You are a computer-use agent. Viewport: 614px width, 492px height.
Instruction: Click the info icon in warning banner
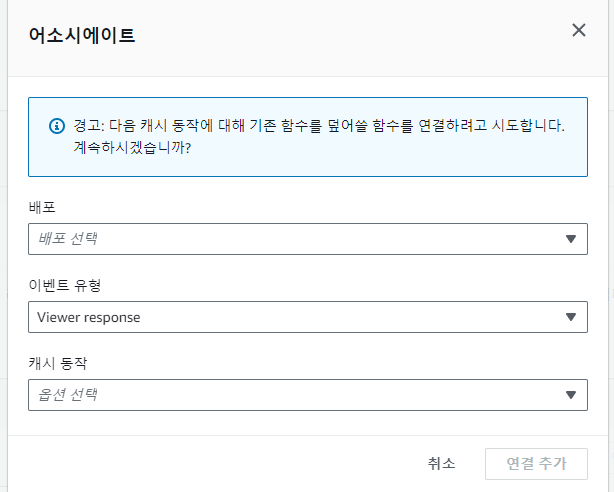(57, 126)
